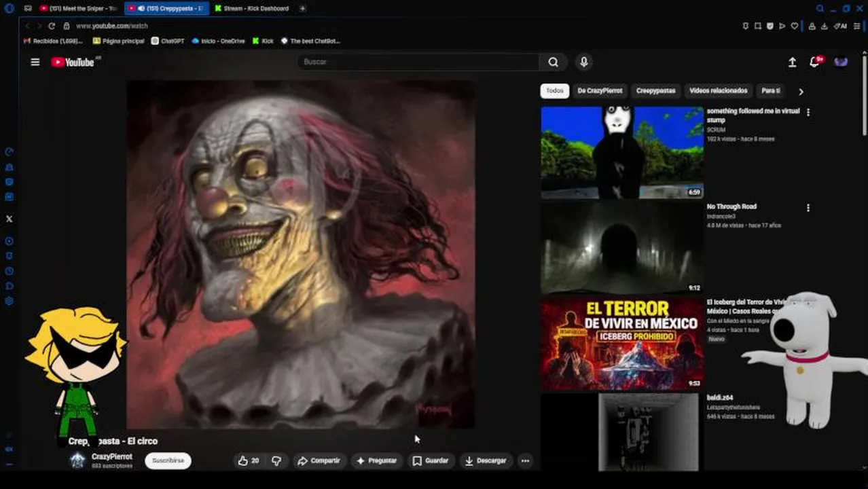Open 'El Terror de Vivir en México' thumbnail
The width and height of the screenshot is (868, 489).
[622, 344]
